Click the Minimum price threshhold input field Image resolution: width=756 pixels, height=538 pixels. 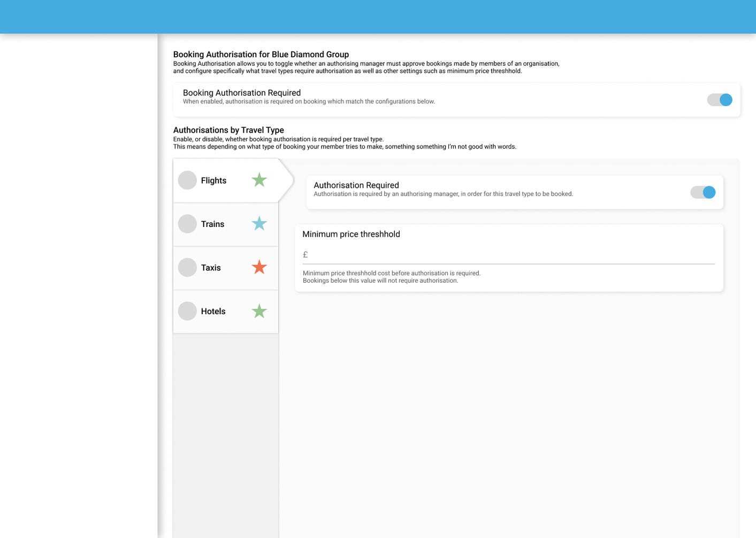[508, 254]
